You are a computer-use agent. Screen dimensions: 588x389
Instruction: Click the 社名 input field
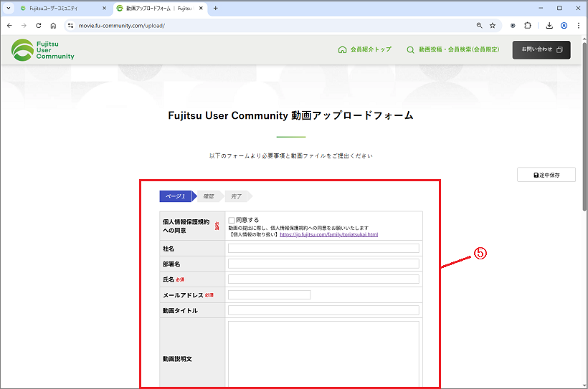[x=323, y=249]
